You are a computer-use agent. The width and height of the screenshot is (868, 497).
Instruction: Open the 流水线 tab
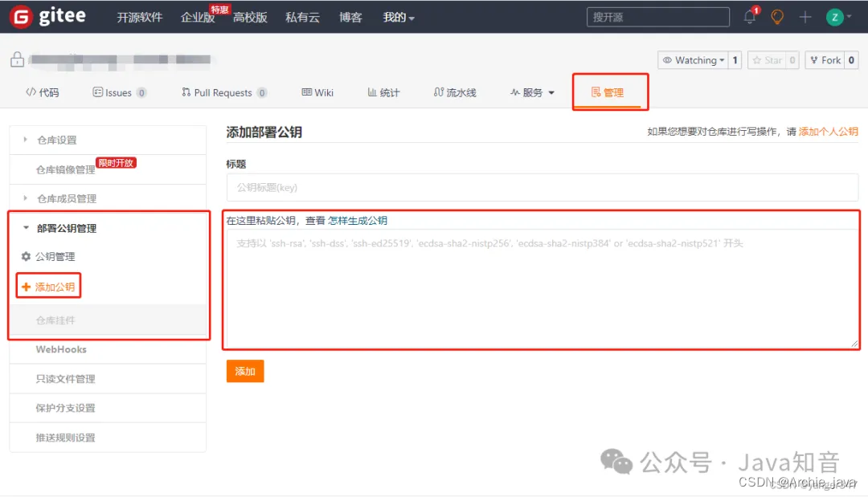pyautogui.click(x=455, y=92)
